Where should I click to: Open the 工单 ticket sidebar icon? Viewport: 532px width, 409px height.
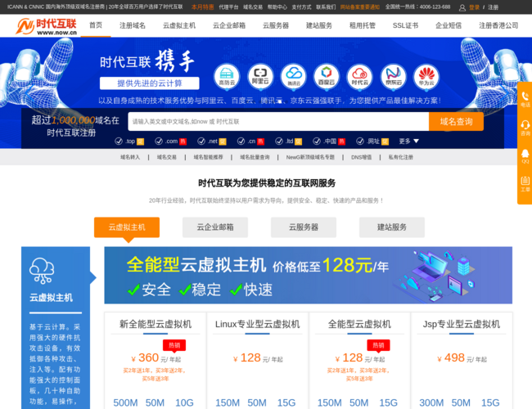tap(525, 184)
